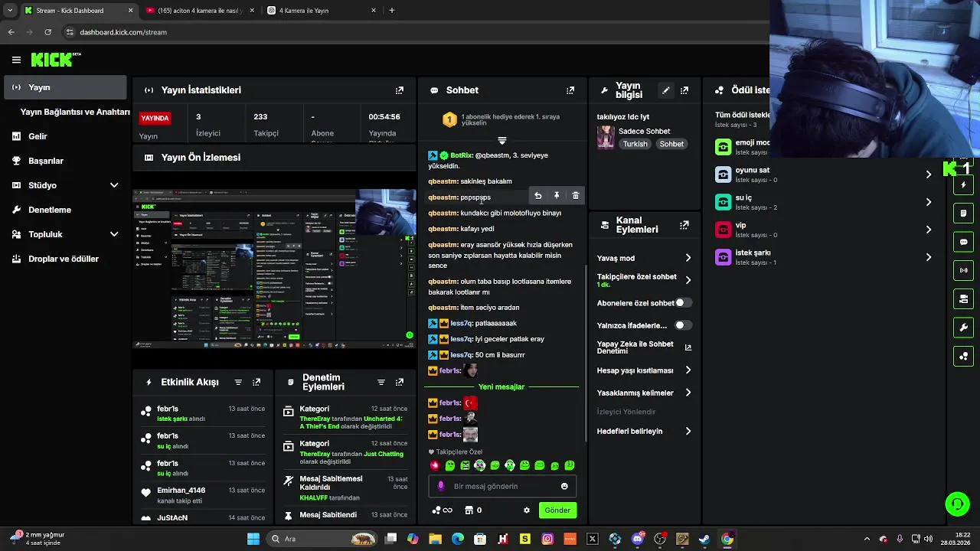Open Hesap yaşı kısıtlaması settings
980x551 pixels.
pos(645,370)
